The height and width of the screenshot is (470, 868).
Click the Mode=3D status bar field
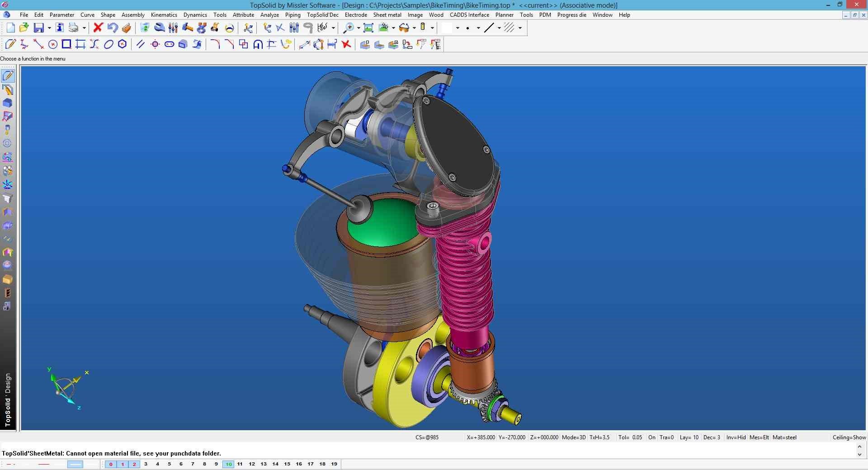point(574,437)
